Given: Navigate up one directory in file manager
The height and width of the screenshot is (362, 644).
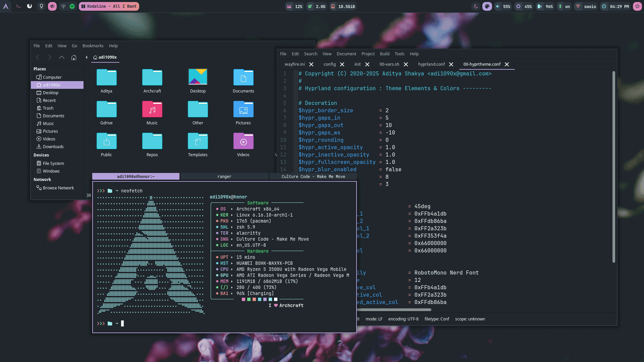Looking at the screenshot, I should (62, 57).
